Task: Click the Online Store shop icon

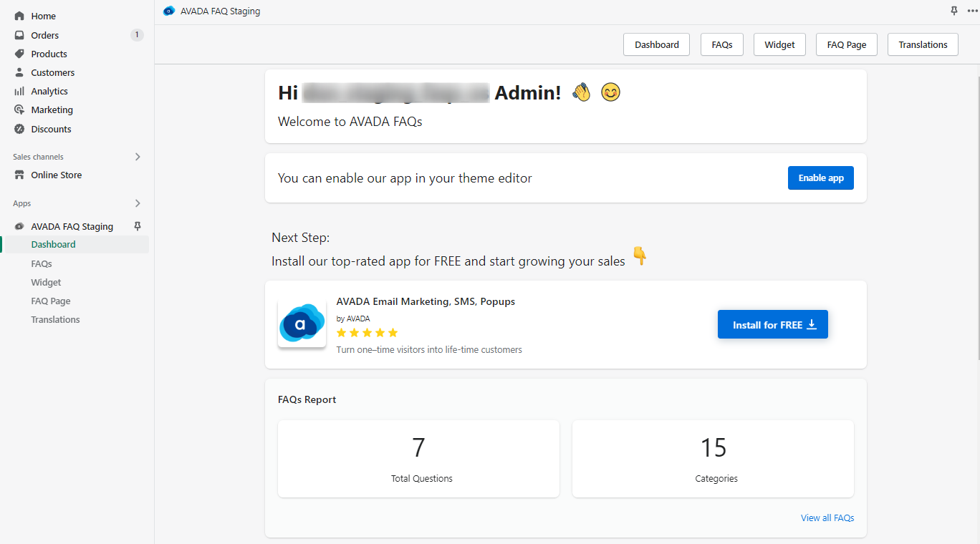Action: (19, 175)
